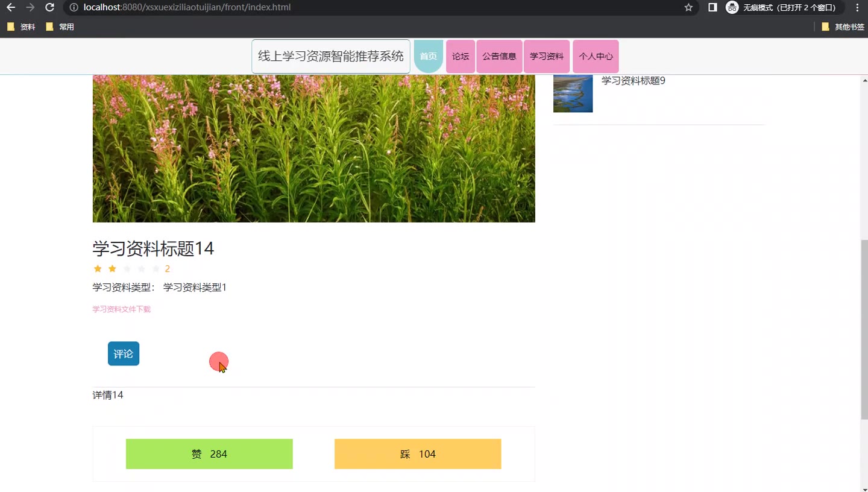
Task: Open the 公告信息 navigation tab
Action: pos(499,56)
